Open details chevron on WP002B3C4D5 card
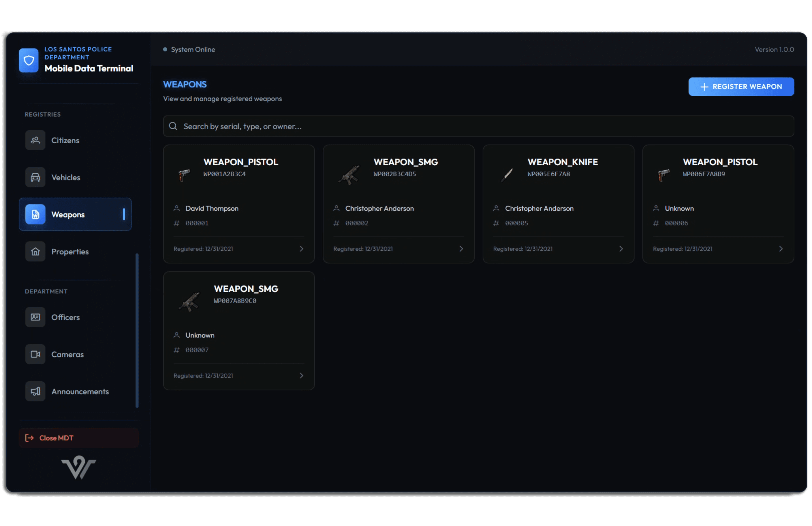 (462, 249)
